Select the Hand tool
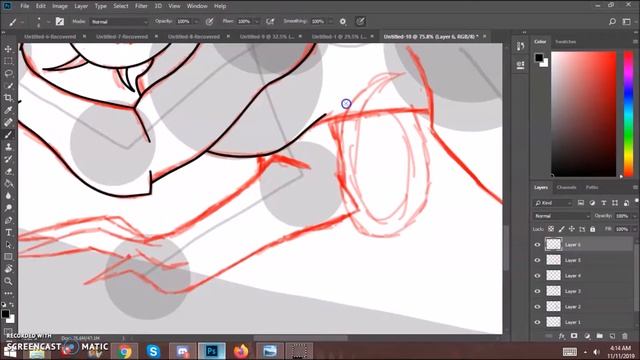The image size is (640, 360). (8, 269)
